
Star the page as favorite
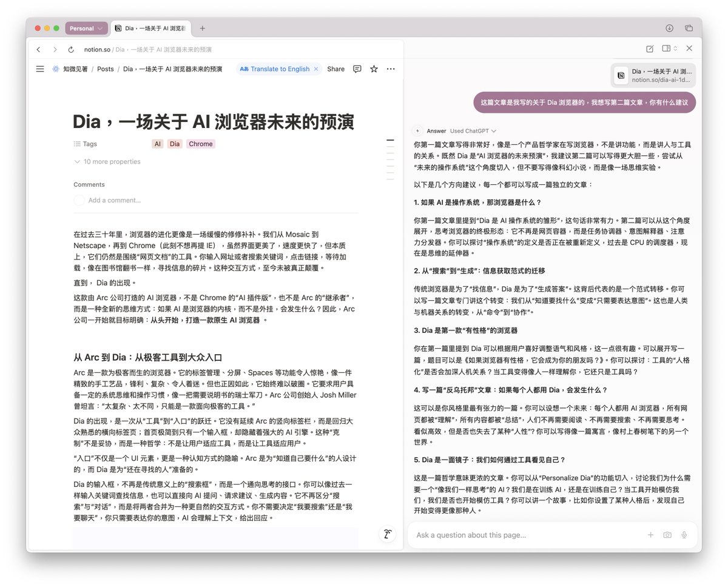point(374,69)
